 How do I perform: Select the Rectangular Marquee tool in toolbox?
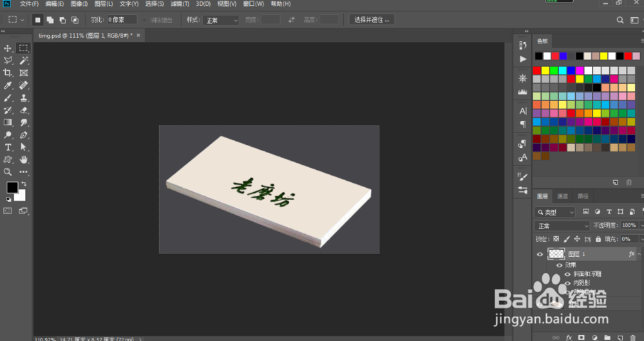[23, 48]
